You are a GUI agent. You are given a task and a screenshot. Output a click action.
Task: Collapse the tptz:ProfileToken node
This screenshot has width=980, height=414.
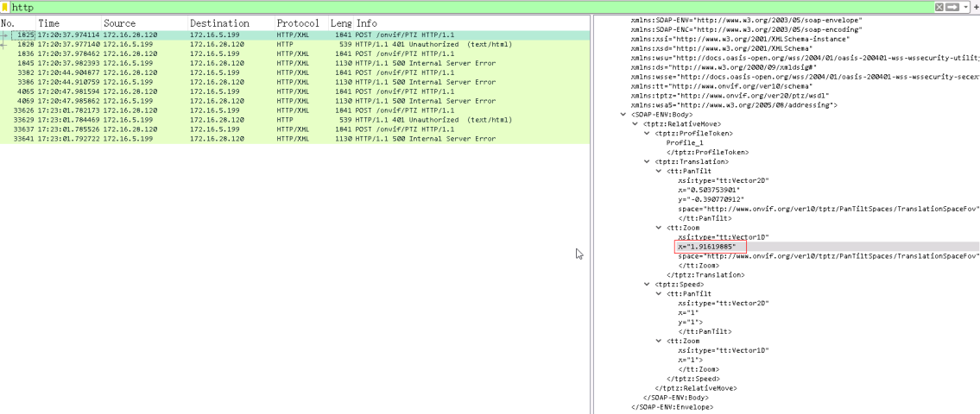647,133
